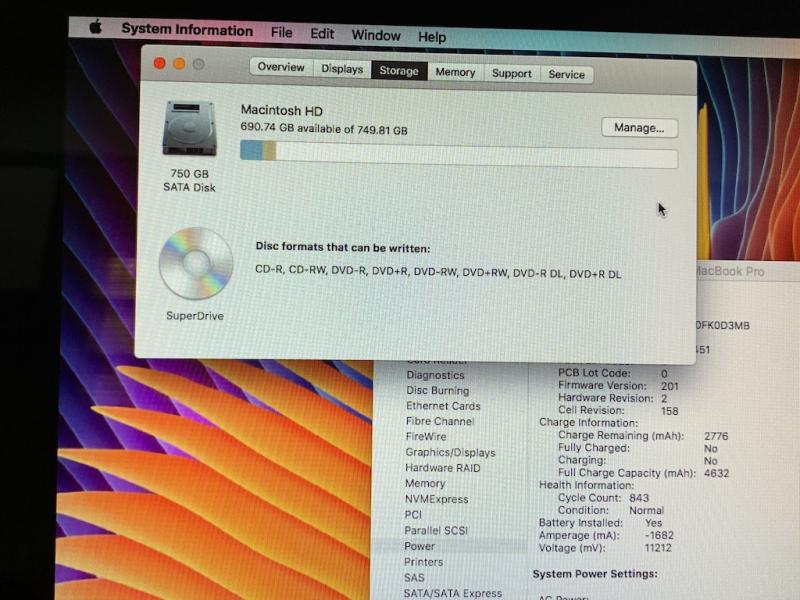Open the Help menu
Image resolution: width=800 pixels, height=600 pixels.
pos(432,37)
